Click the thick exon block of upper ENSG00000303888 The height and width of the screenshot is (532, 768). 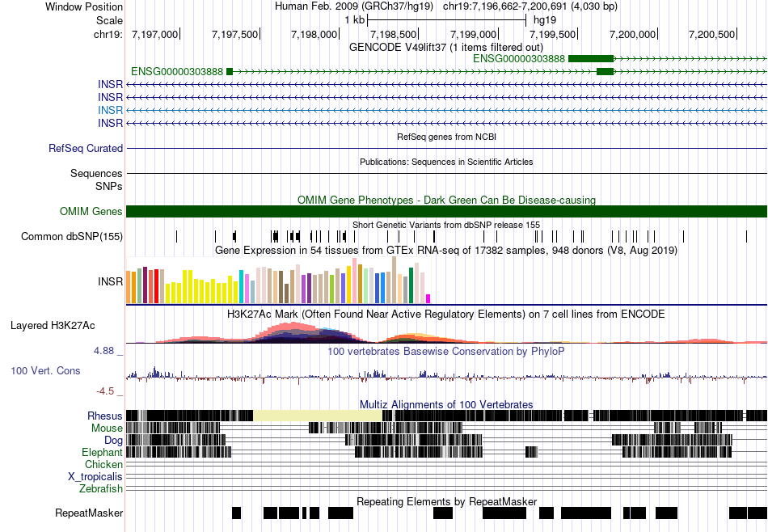(x=591, y=59)
